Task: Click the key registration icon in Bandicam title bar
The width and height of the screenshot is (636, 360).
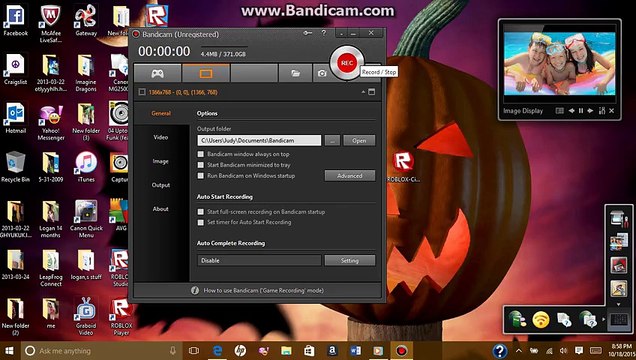Action: (x=308, y=33)
